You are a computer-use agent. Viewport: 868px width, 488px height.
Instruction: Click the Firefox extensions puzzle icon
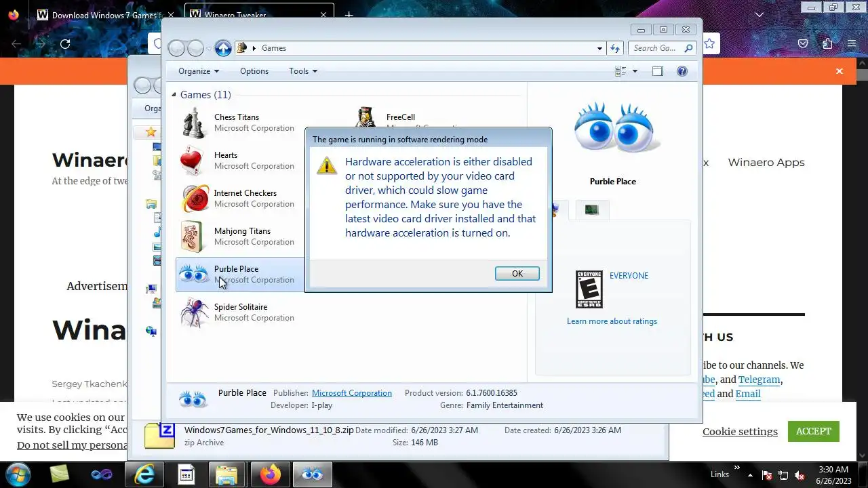(x=827, y=44)
